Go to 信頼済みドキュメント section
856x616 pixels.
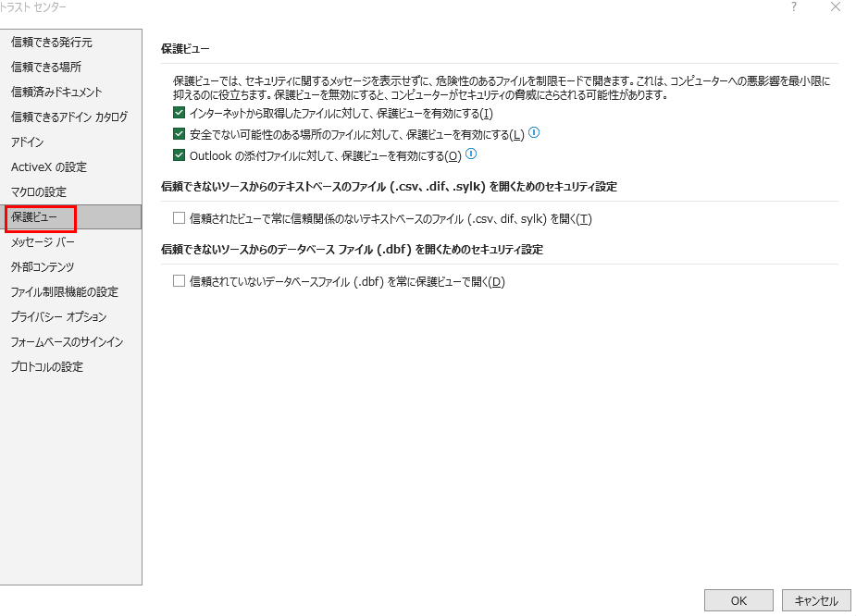point(56,92)
